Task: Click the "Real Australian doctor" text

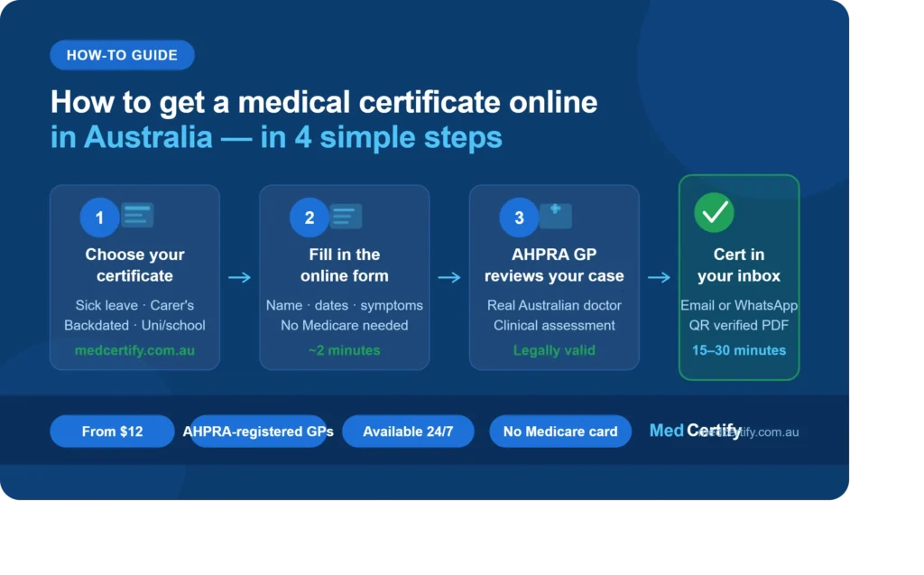Action: 554,305
